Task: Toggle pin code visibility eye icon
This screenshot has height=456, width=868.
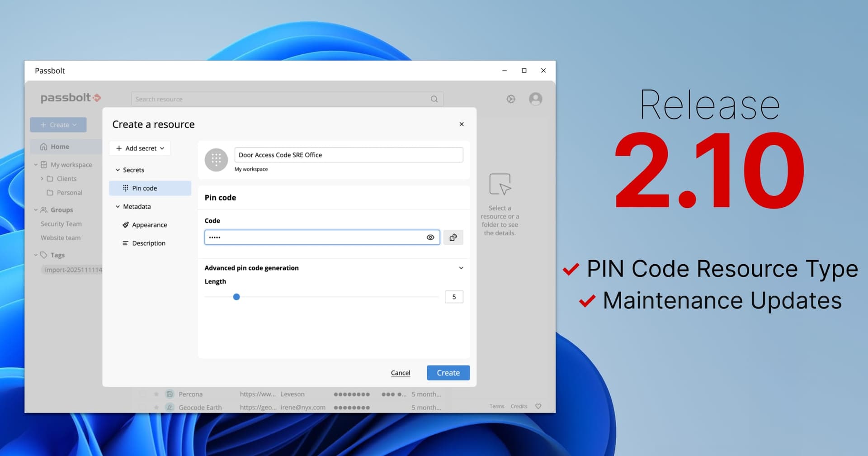Action: 430,237
